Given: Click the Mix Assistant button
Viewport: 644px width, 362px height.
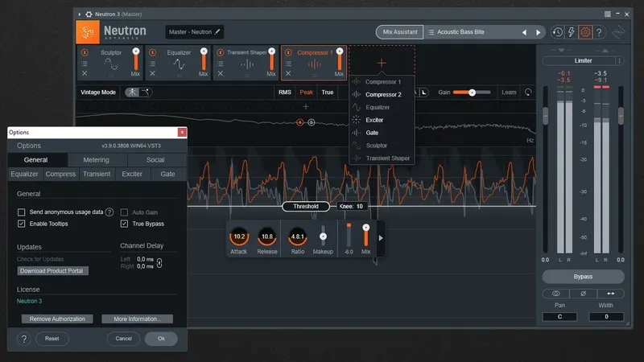Looking at the screenshot, I should click(x=399, y=31).
